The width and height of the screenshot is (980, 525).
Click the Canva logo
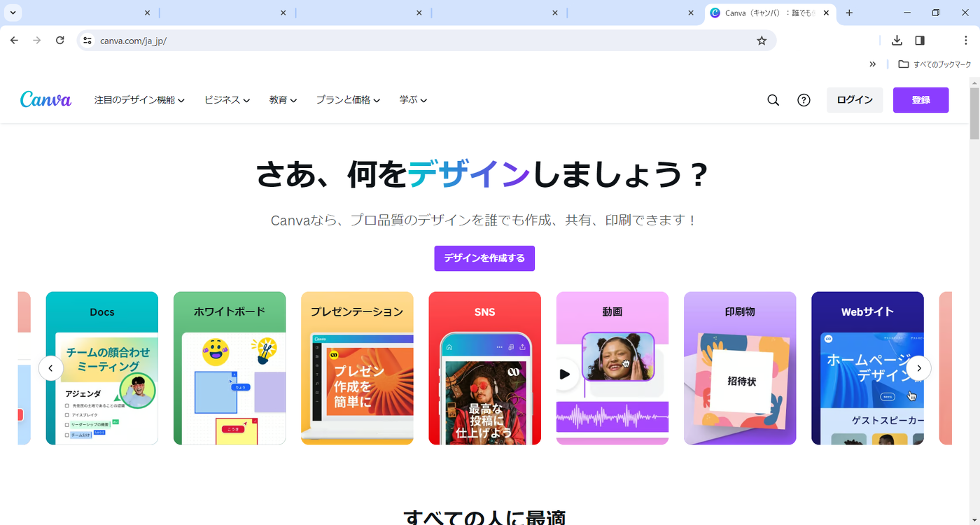pyautogui.click(x=45, y=99)
